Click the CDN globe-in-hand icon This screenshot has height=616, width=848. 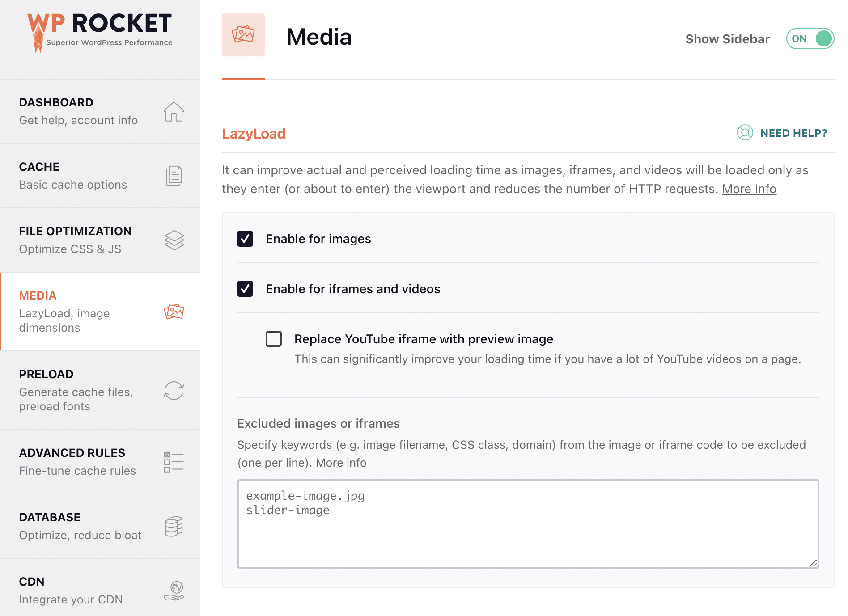point(174,591)
